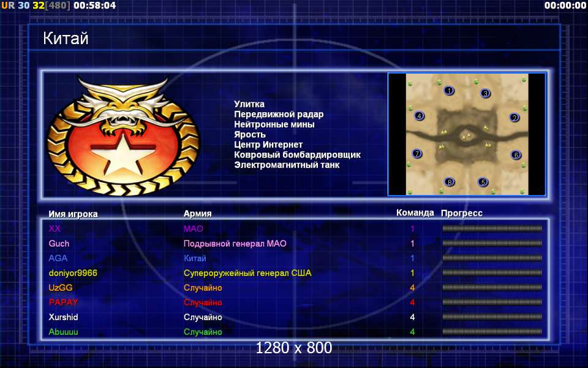Select player name XX

55,229
